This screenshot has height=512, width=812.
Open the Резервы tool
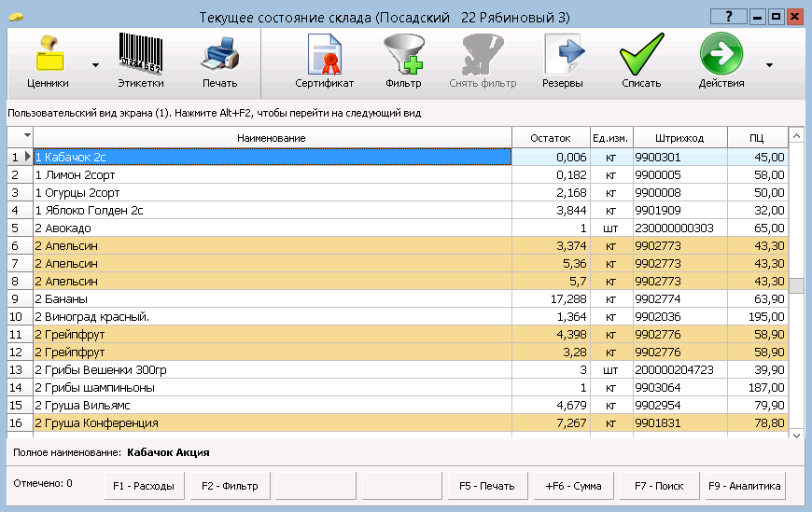point(563,62)
